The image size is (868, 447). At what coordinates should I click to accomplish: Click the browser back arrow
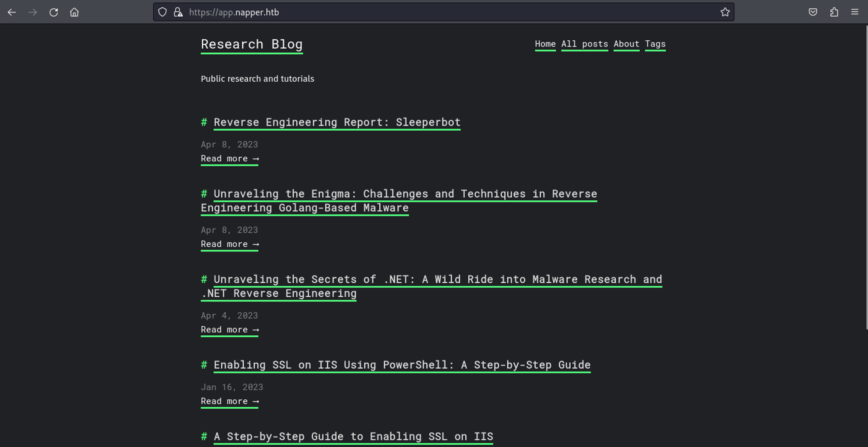point(12,12)
